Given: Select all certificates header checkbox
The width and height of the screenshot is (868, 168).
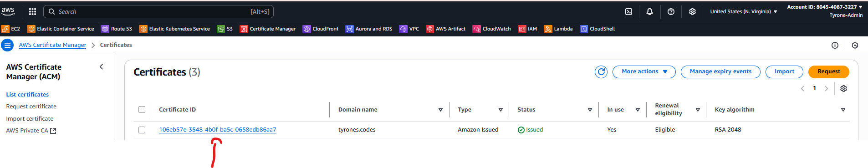Looking at the screenshot, I should coord(142,109).
